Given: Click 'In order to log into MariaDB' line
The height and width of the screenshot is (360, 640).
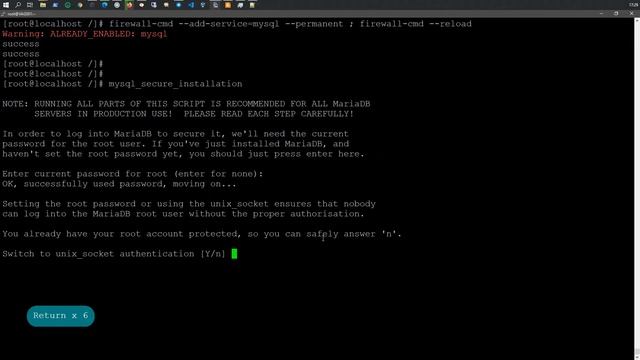Looking at the screenshot, I should point(176,134).
